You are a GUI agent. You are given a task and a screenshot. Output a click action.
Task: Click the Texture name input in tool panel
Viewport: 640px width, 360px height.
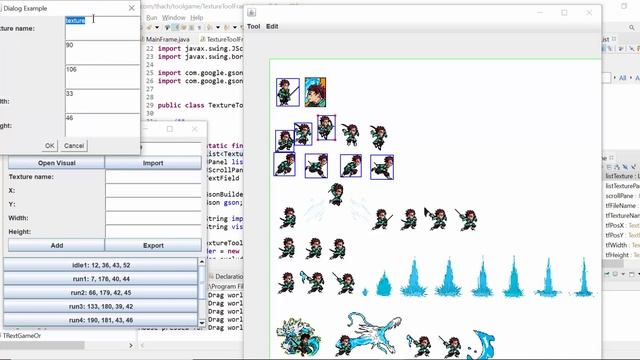pos(153,177)
